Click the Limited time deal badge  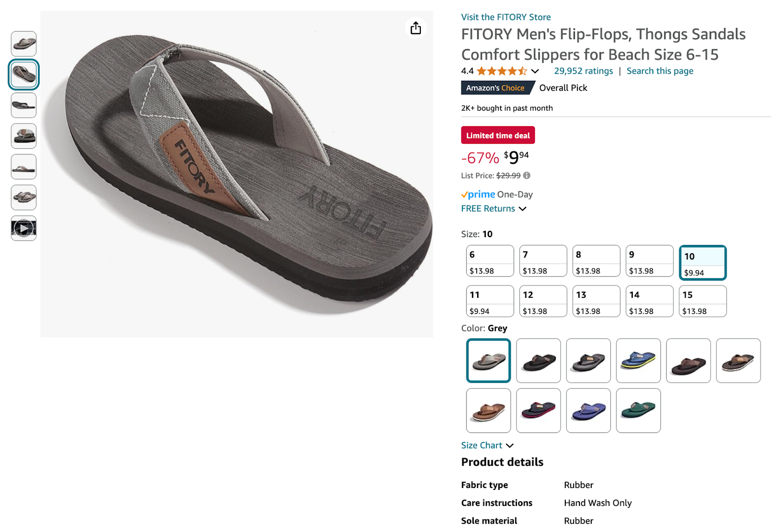(x=498, y=135)
